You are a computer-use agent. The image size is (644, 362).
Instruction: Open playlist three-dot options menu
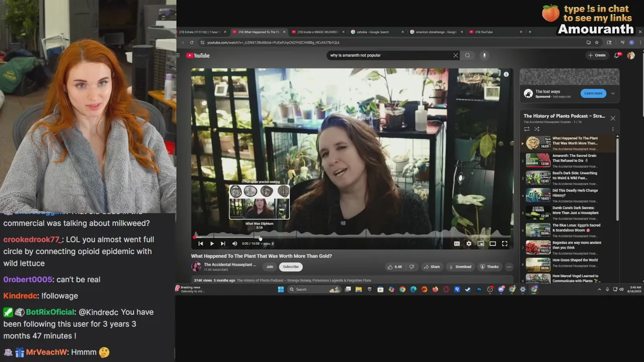[613, 129]
